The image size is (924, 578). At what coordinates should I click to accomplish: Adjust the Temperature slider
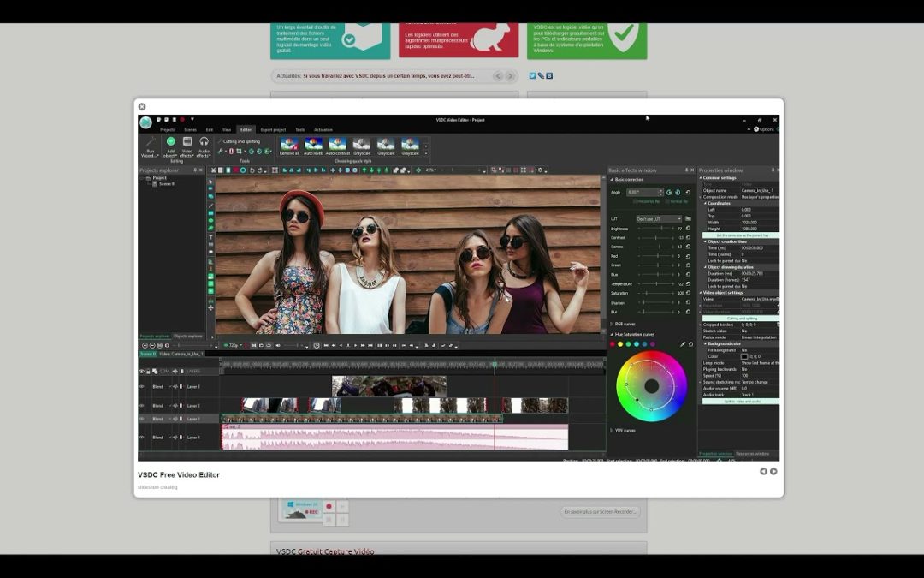tap(656, 283)
